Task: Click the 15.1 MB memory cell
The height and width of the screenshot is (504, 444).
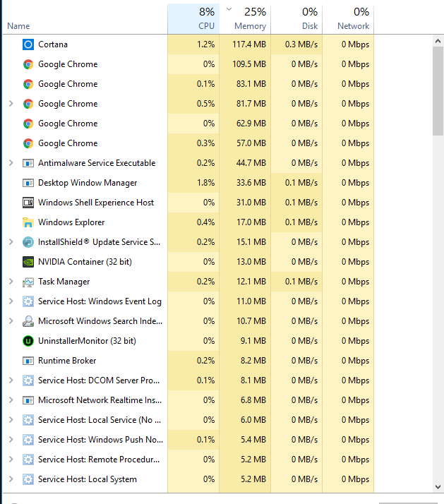Action: pyautogui.click(x=245, y=242)
